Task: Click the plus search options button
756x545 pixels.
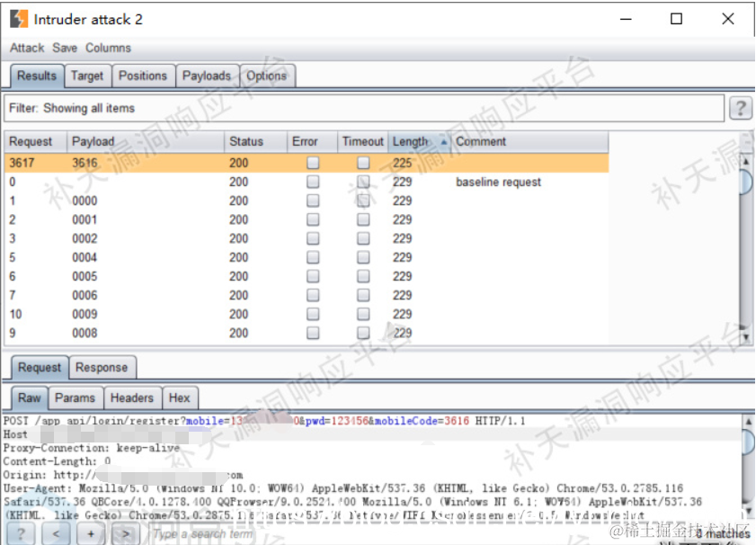Action: tap(91, 534)
